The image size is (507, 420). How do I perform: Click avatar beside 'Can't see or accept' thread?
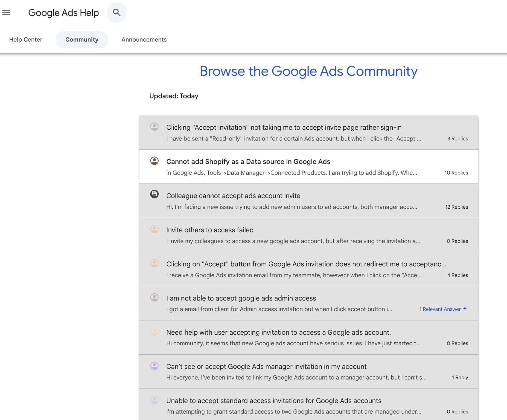point(155,366)
